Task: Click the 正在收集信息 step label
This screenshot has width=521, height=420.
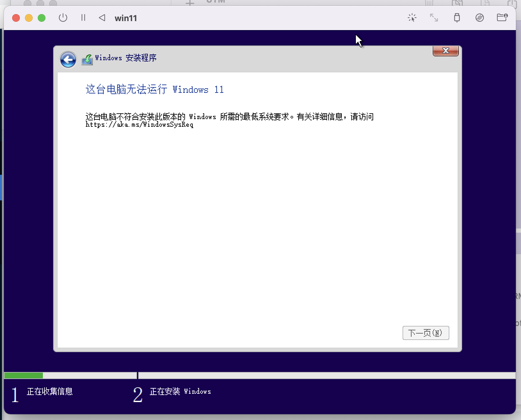Action: (x=50, y=391)
